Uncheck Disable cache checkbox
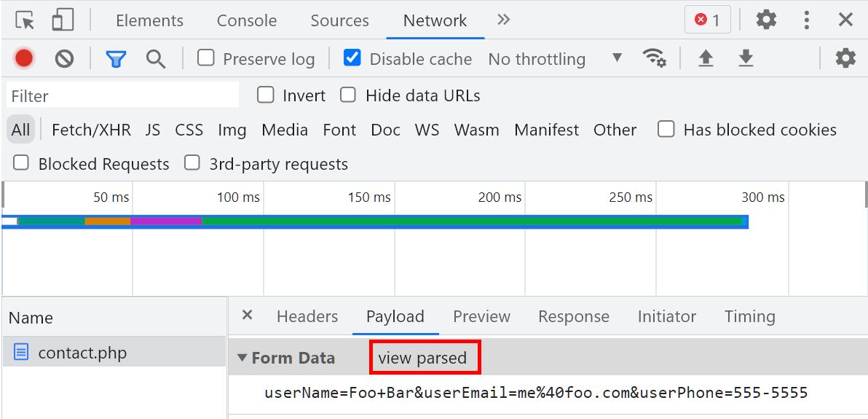Viewport: 868px width, 419px height. tap(352, 58)
